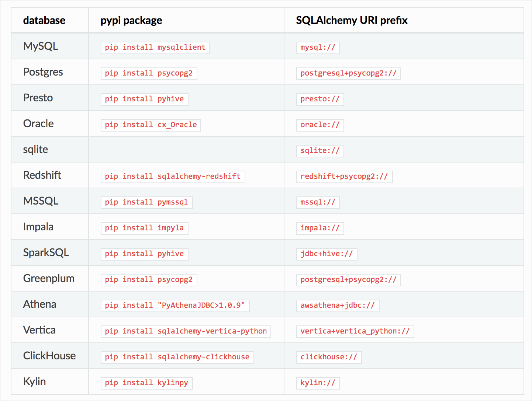Select the 'impala://' URI prefix
This screenshot has height=401, width=532.
[x=320, y=228]
